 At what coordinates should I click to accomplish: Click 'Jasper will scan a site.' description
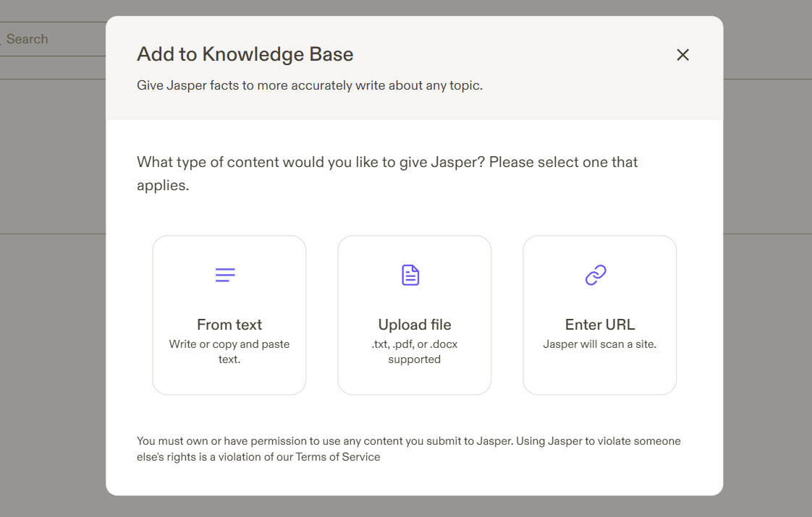600,344
